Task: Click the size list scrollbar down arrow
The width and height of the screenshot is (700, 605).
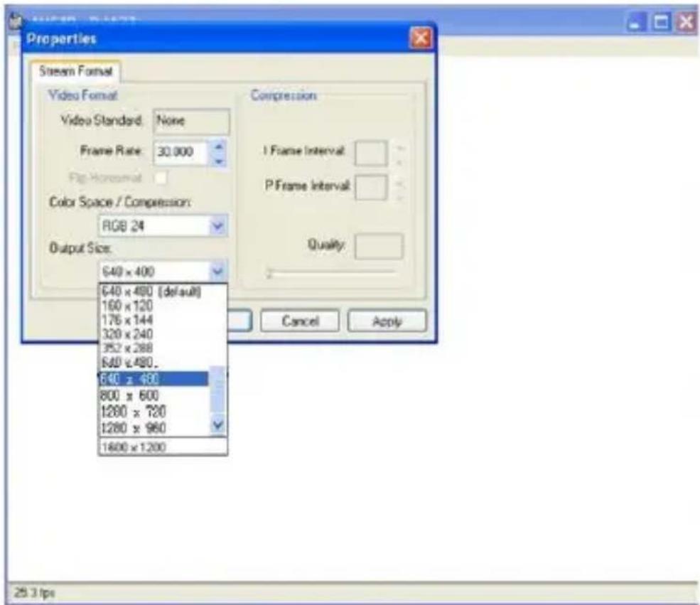Action: click(x=218, y=424)
